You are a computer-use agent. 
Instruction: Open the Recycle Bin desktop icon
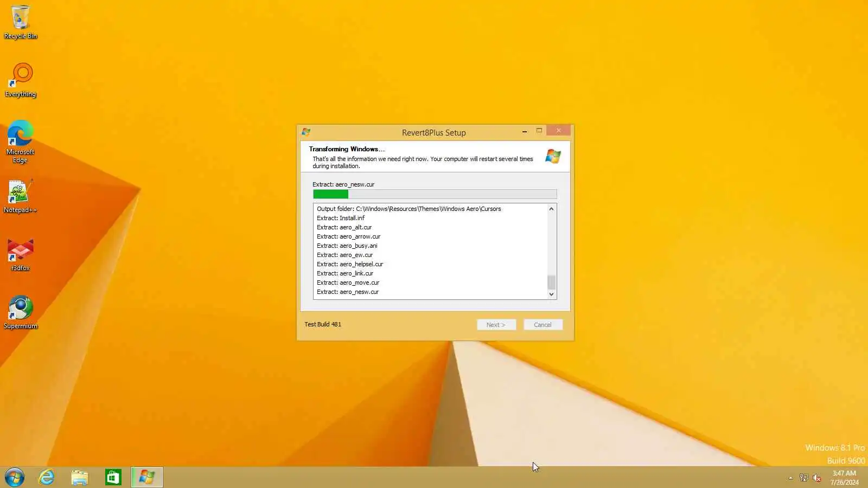pyautogui.click(x=21, y=22)
